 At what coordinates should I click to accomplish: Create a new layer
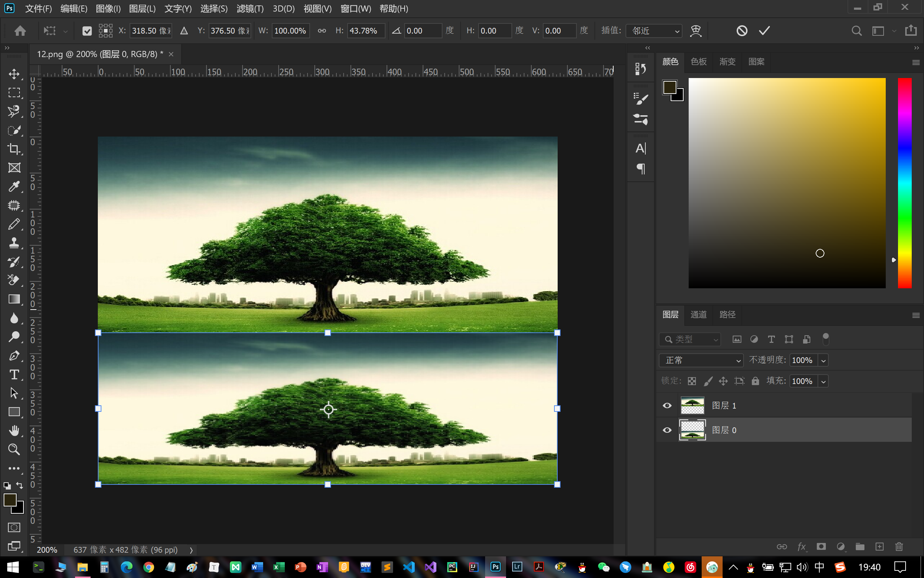pyautogui.click(x=879, y=547)
